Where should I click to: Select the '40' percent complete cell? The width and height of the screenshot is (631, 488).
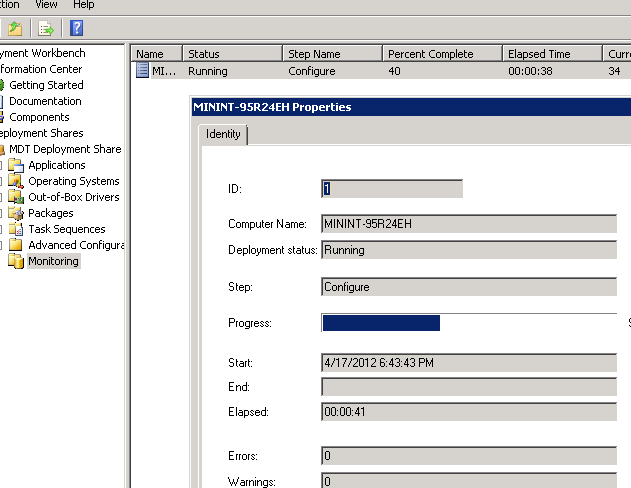coord(394,71)
